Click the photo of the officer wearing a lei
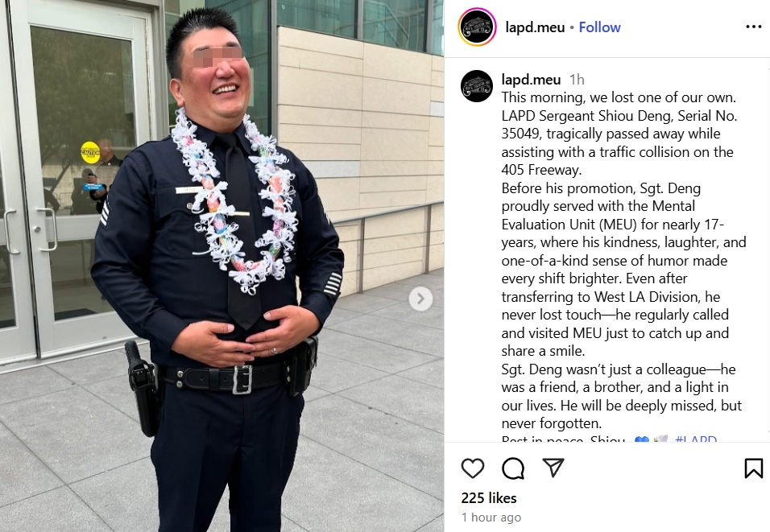Viewport: 770px width, 532px height. tap(222, 266)
